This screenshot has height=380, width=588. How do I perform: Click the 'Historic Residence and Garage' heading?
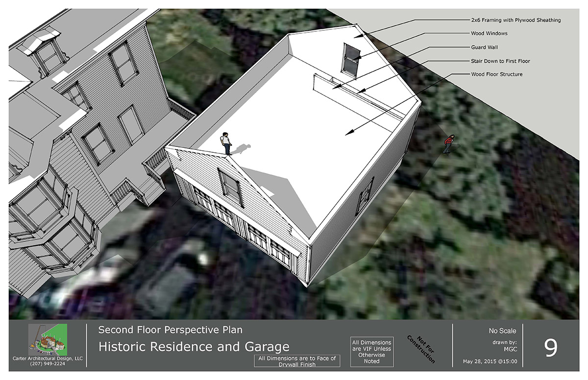[x=194, y=347]
